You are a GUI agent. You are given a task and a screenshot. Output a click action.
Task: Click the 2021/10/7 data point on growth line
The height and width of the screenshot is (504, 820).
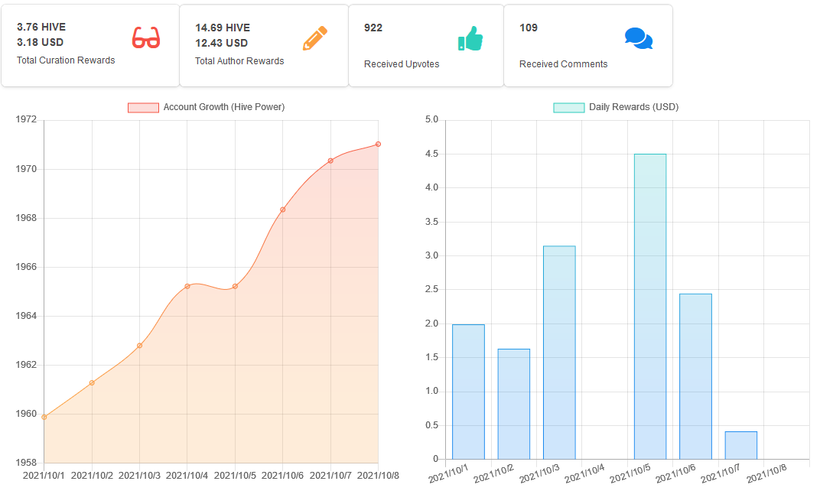[x=330, y=161]
